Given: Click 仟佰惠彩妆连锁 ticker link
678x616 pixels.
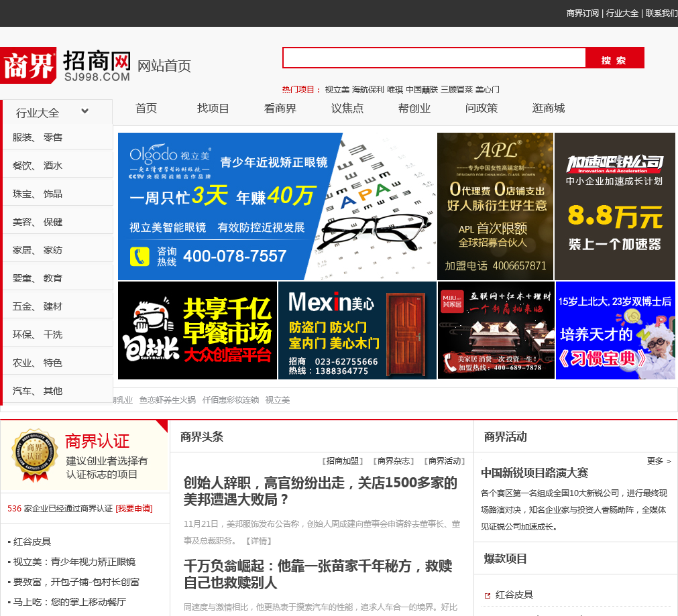Looking at the screenshot, I should 231,400.
